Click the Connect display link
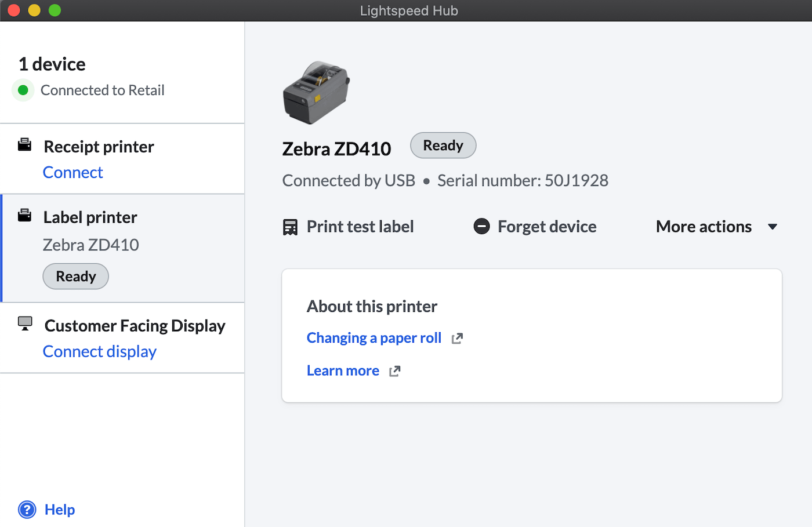The image size is (812, 527). pyautogui.click(x=100, y=352)
